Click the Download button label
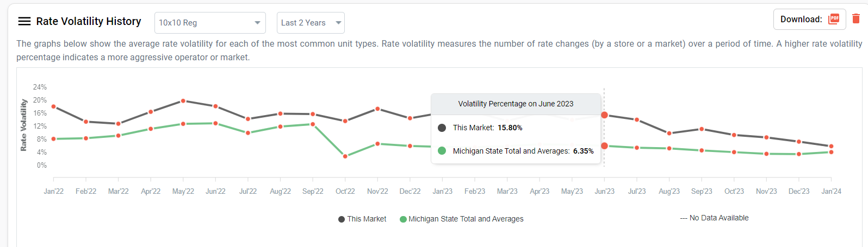The width and height of the screenshot is (868, 247). point(801,19)
